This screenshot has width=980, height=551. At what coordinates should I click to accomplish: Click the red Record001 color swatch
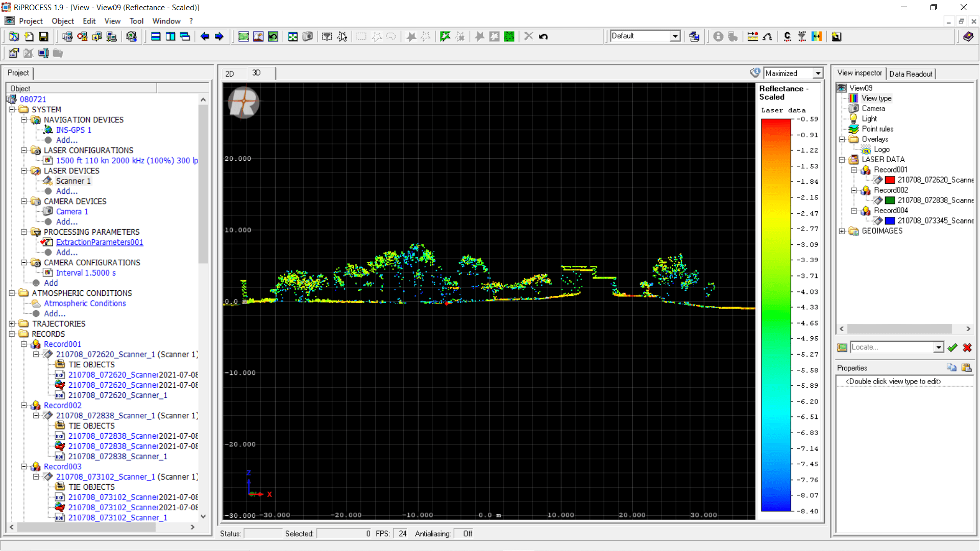pyautogui.click(x=890, y=180)
